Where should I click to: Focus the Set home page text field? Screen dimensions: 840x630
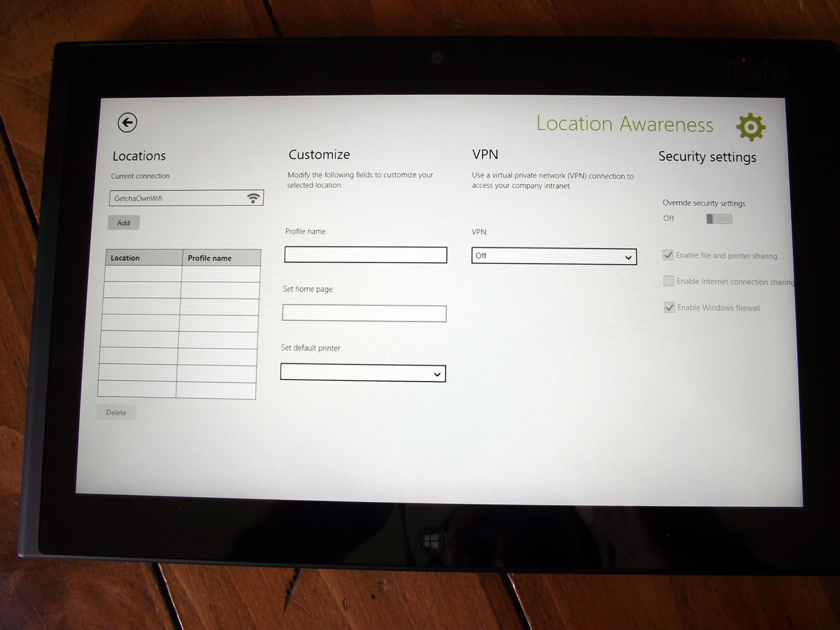point(364,313)
